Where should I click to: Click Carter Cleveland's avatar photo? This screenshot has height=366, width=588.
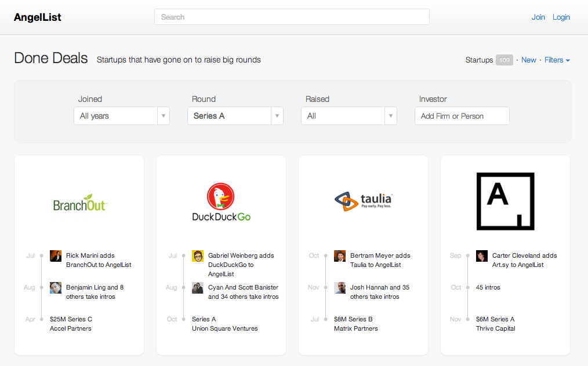[482, 256]
